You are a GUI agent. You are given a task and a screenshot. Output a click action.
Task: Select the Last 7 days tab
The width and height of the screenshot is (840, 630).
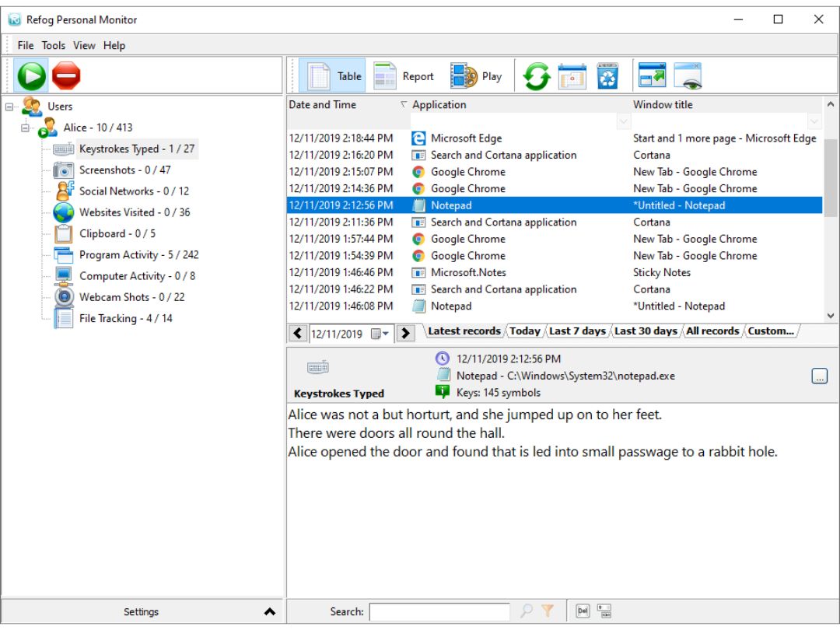click(x=577, y=331)
